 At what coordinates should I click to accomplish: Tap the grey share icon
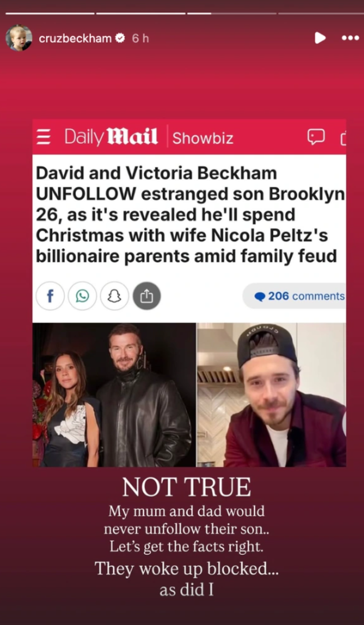point(147,296)
